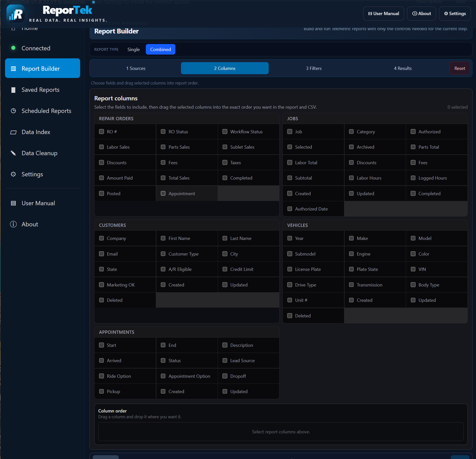Enable the Labor Hours checkbox
Viewport: 476px width, 459px height.
click(x=351, y=178)
